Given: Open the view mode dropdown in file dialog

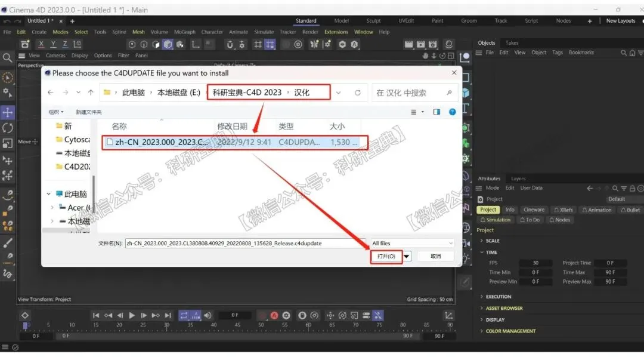Looking at the screenshot, I should click(423, 112).
